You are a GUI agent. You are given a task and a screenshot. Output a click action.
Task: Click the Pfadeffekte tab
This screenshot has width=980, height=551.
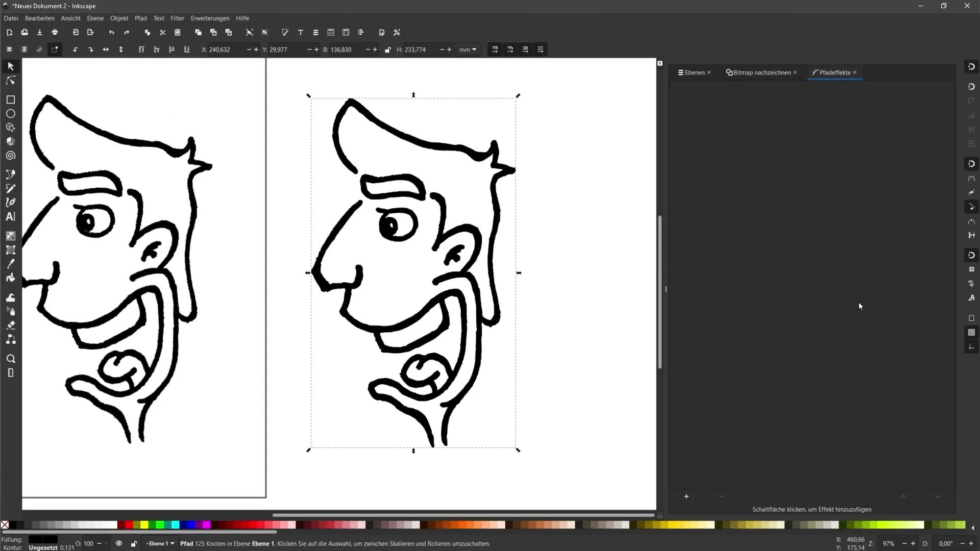(835, 72)
